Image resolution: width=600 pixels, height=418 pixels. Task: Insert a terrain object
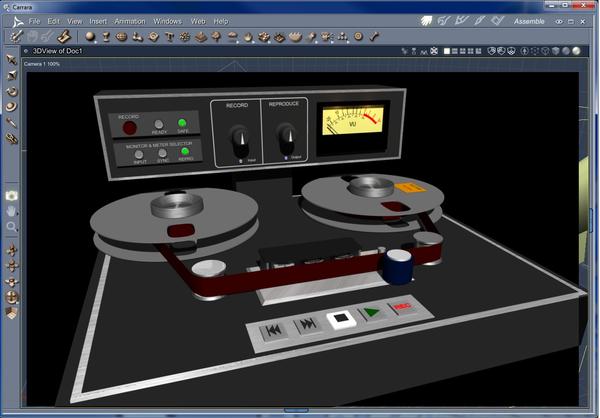[201, 37]
